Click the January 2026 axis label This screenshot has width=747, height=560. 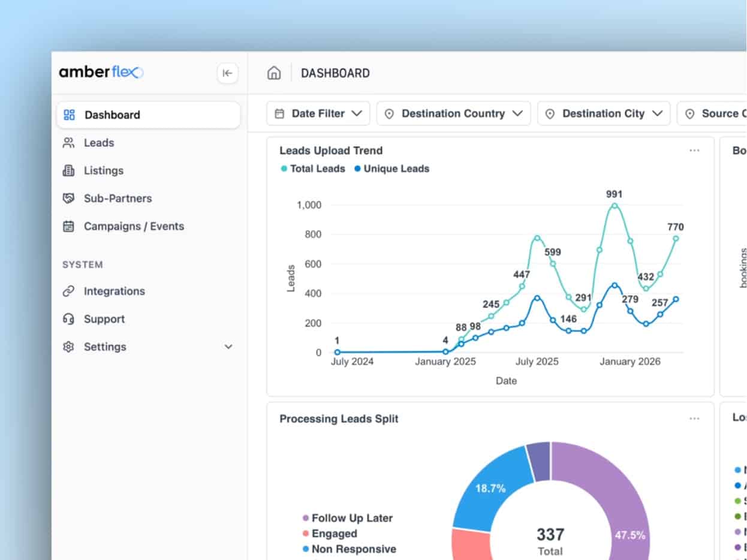click(630, 362)
